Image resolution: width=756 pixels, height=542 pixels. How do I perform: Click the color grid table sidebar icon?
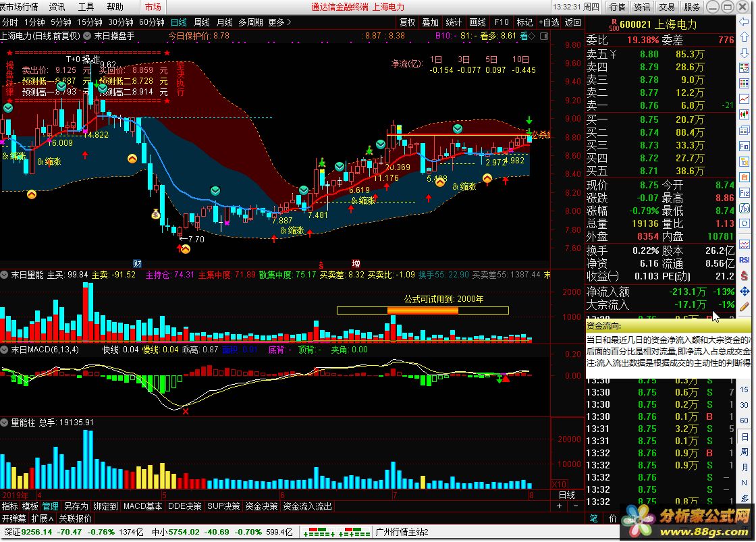click(744, 84)
